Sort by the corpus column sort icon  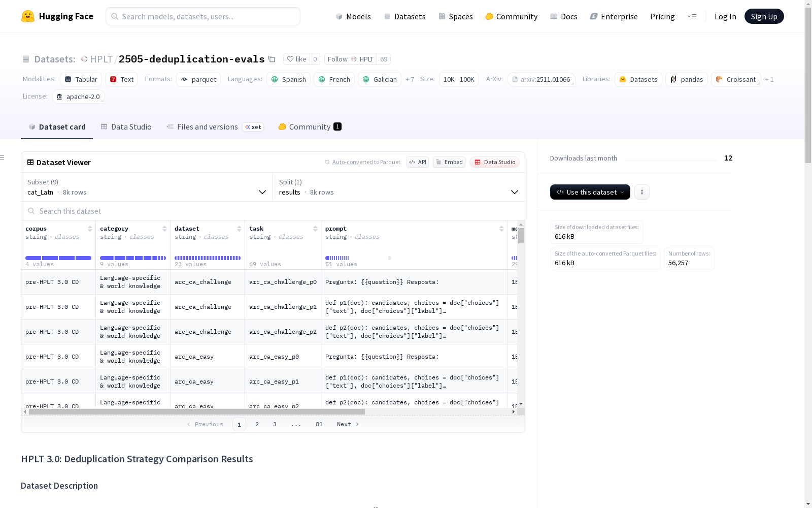pyautogui.click(x=90, y=229)
